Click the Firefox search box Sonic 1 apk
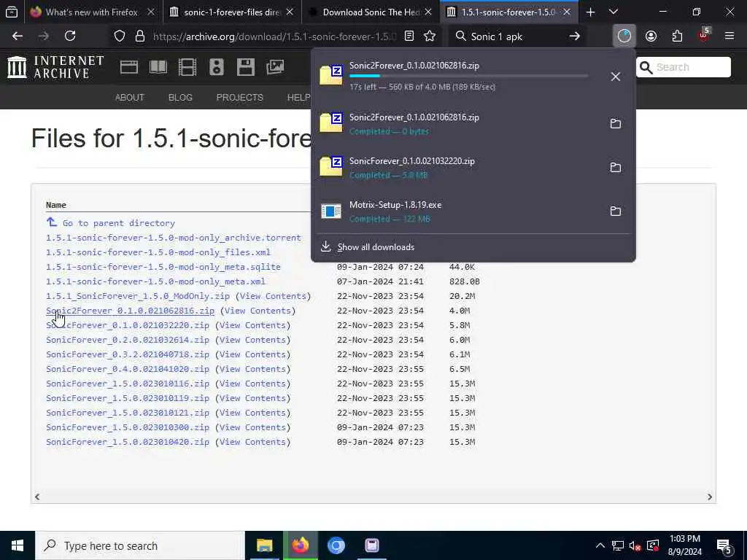Screen dimensions: 747x560 coord(517,36)
